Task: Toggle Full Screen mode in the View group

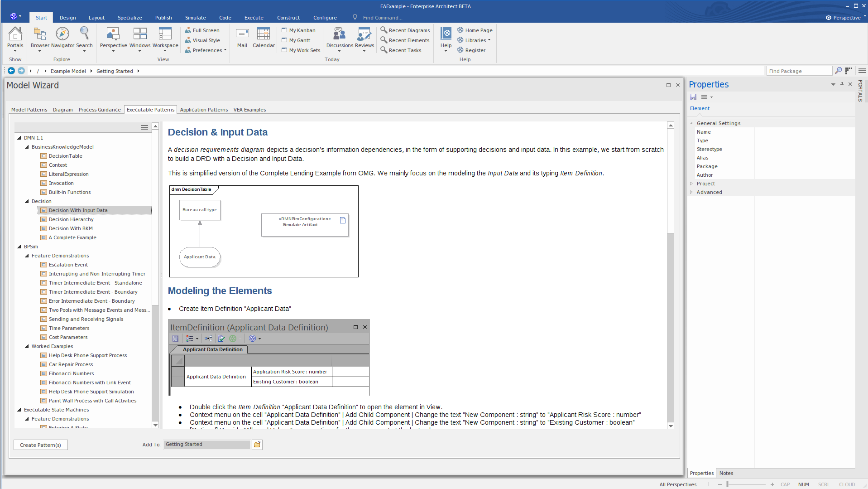Action: click(x=203, y=30)
